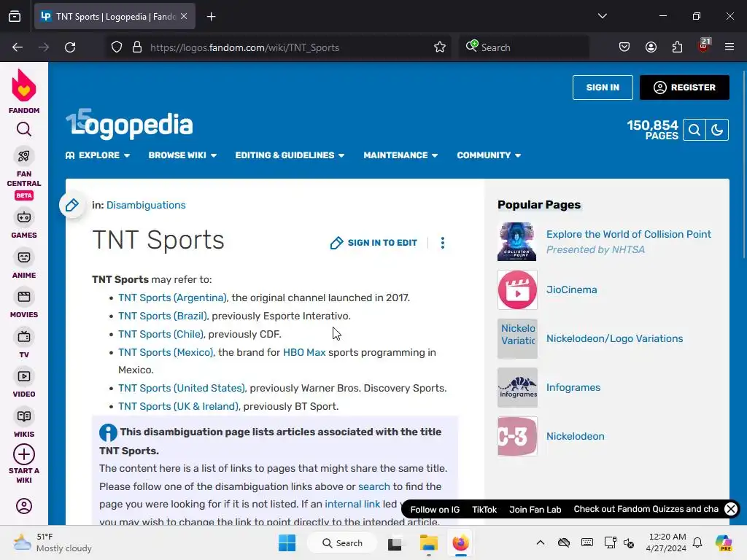Screen dimensions: 747x560
Task: Open Fan Central beta section
Action: coord(24,174)
